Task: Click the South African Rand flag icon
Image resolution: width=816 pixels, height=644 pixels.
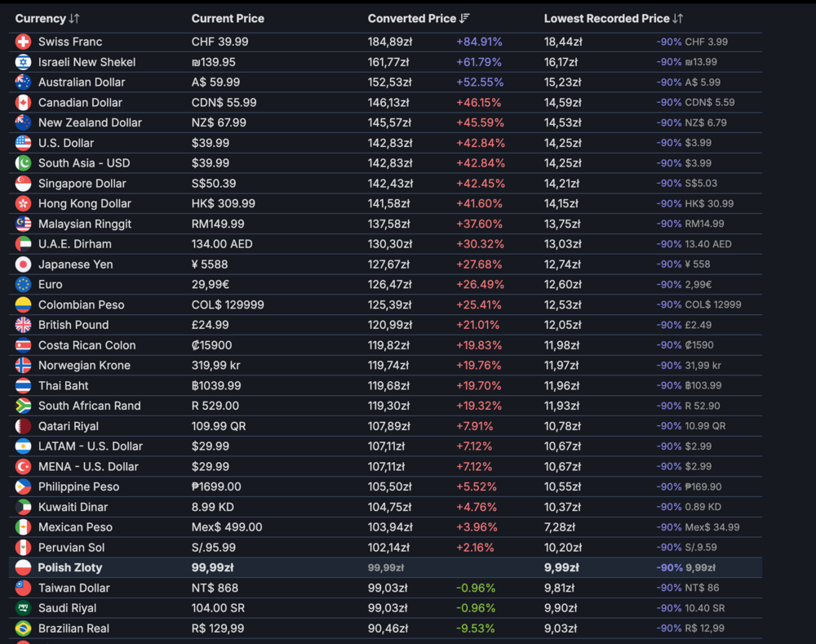Action: pyautogui.click(x=23, y=406)
